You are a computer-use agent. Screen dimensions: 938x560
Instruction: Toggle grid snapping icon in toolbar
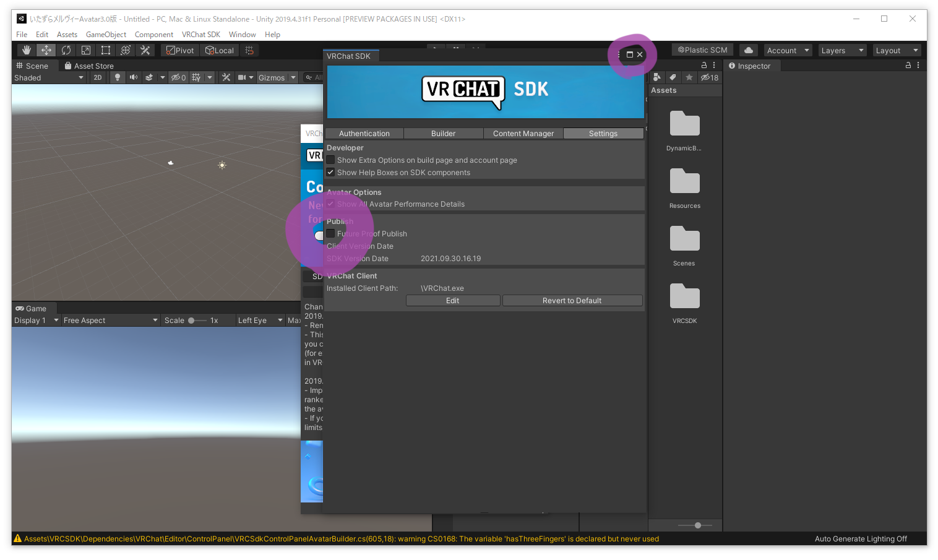tap(249, 50)
